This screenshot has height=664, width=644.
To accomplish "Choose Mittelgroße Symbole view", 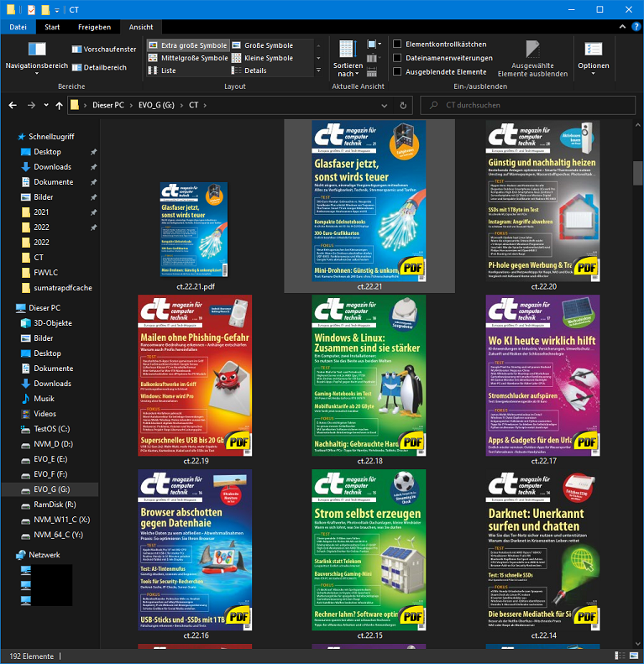I will point(188,58).
